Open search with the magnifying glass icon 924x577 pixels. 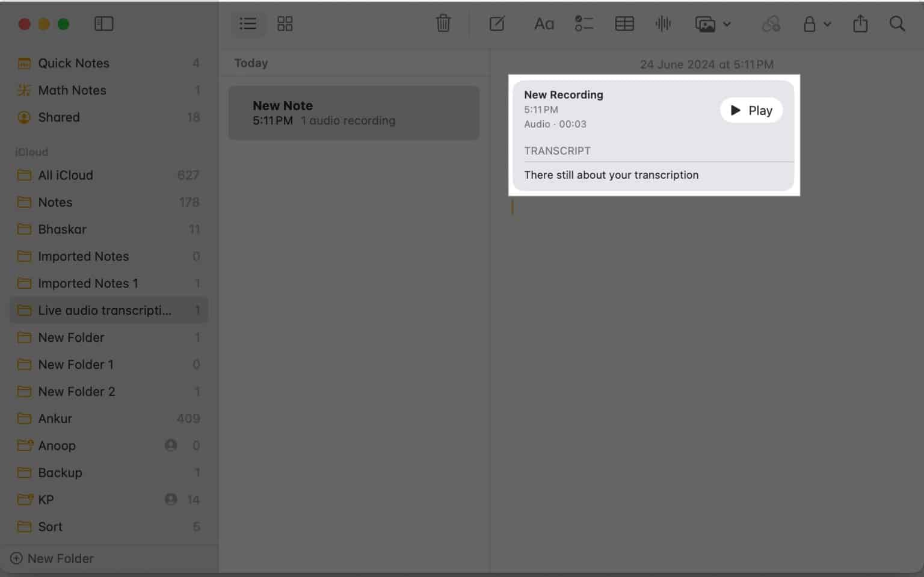[896, 23]
